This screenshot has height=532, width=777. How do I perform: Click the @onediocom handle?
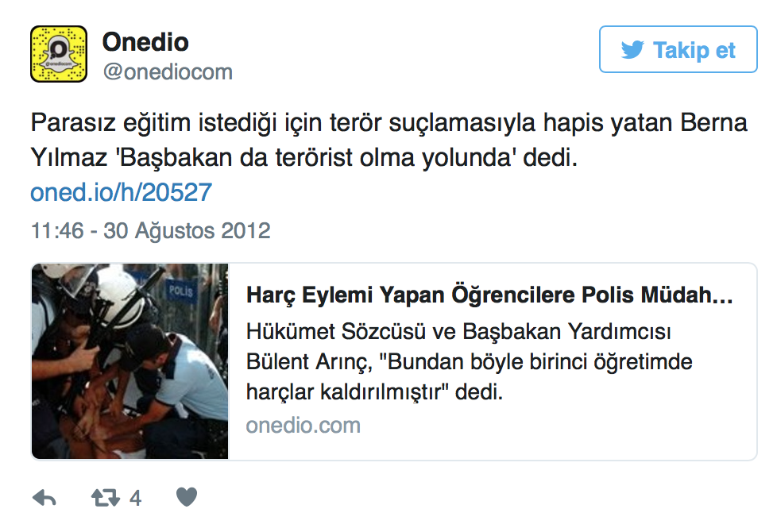coord(168,71)
